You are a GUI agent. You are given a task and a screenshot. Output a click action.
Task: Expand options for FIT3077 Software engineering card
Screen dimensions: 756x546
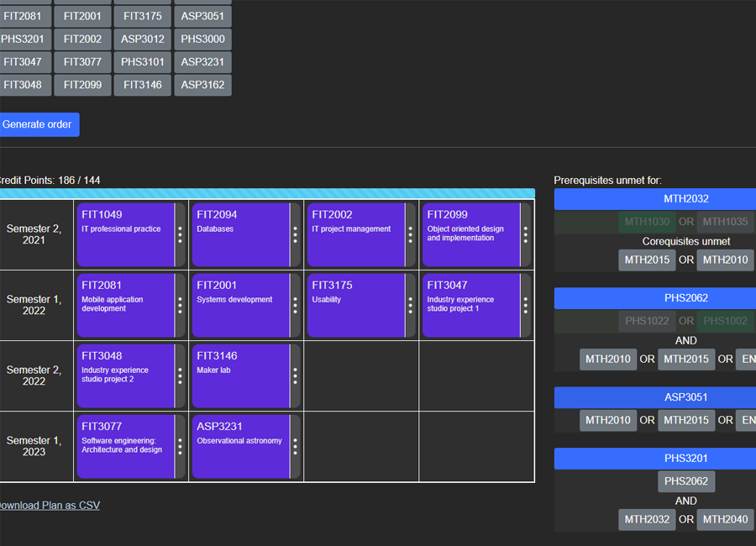[x=180, y=447]
